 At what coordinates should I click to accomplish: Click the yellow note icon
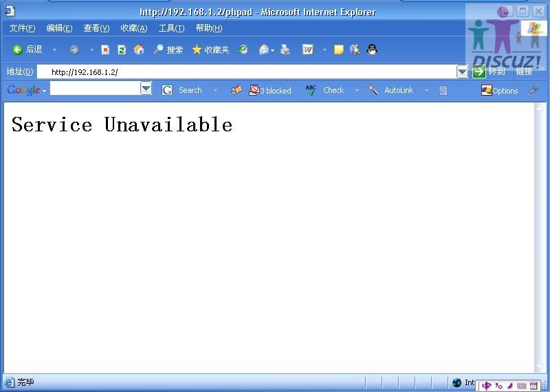coord(338,50)
